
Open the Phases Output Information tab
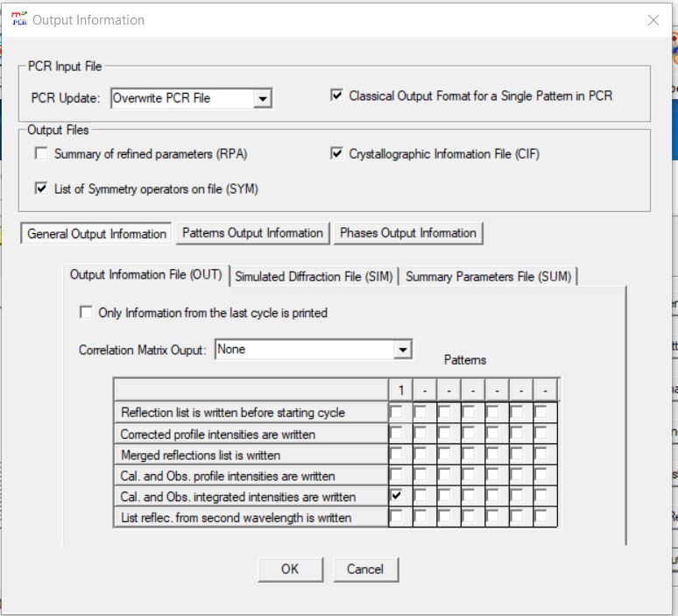(407, 233)
